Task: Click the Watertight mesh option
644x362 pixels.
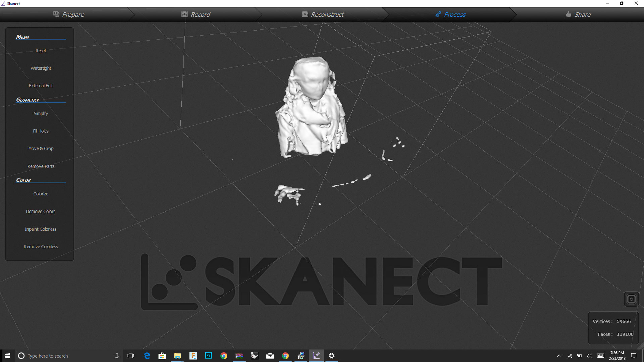Action: point(41,68)
